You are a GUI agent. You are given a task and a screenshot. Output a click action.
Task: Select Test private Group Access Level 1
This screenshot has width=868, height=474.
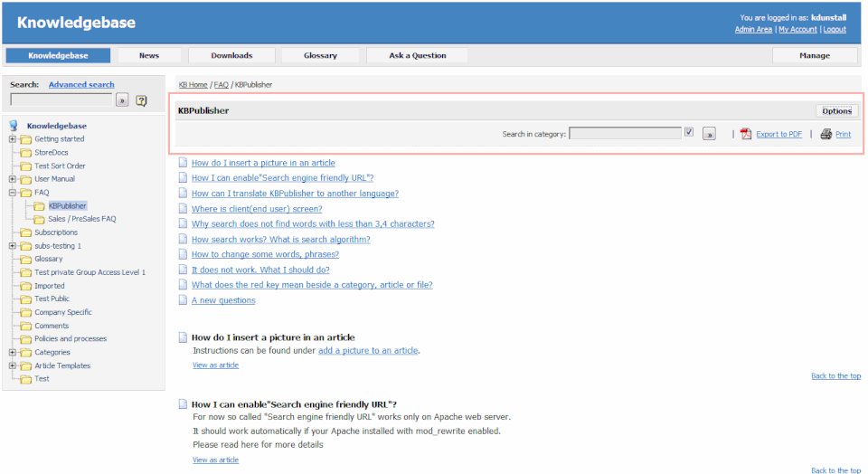(x=90, y=272)
